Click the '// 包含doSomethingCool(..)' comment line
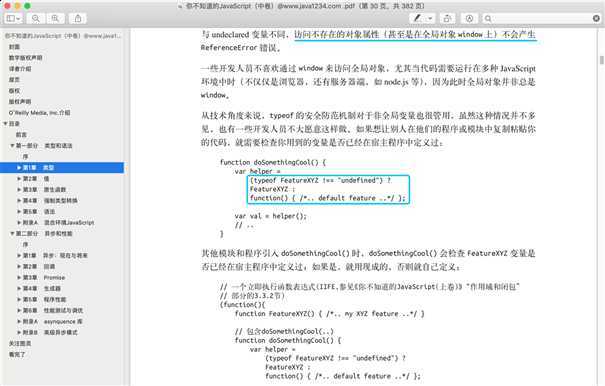This screenshot has height=386, width=605. click(284, 331)
